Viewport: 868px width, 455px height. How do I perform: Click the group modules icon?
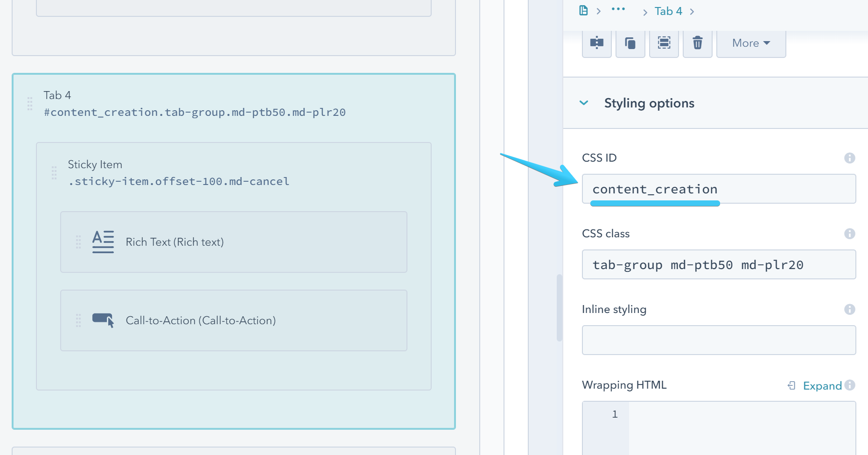(x=664, y=43)
